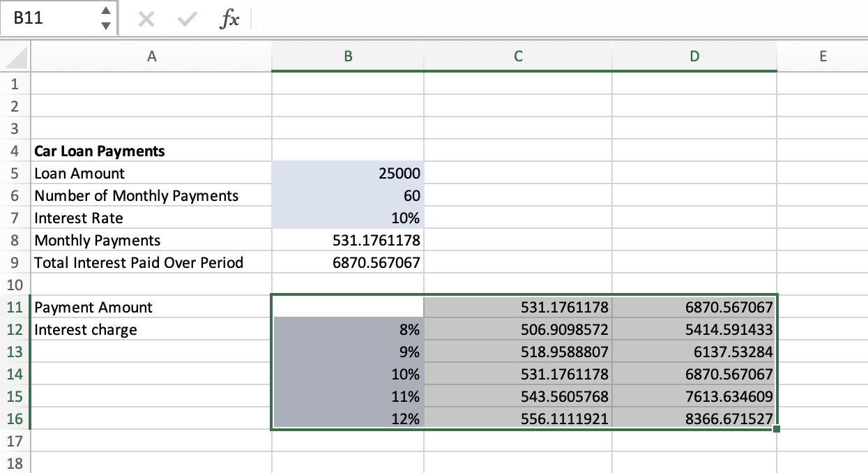868x473 pixels.
Task: Select cell B7 showing 10%
Action: click(347, 218)
